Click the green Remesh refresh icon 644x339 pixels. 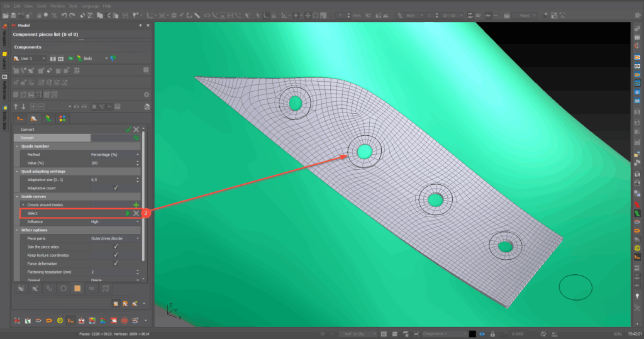click(x=136, y=137)
